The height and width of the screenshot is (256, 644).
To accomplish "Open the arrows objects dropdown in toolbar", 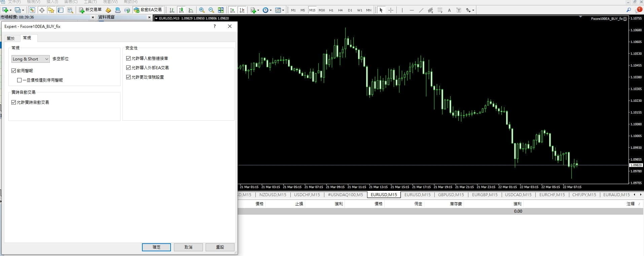I will tap(473, 10).
